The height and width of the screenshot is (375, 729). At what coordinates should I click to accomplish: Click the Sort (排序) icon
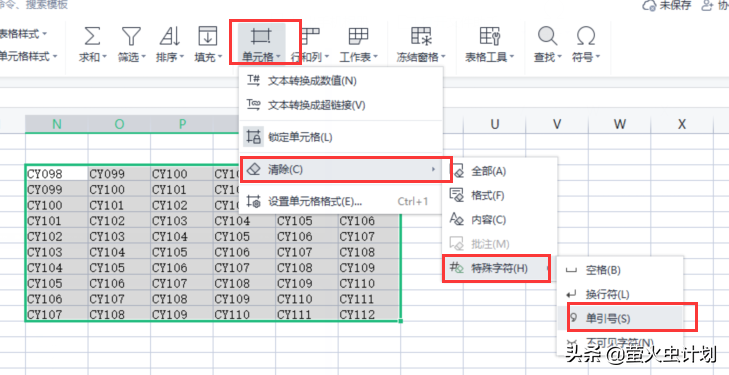tap(169, 36)
